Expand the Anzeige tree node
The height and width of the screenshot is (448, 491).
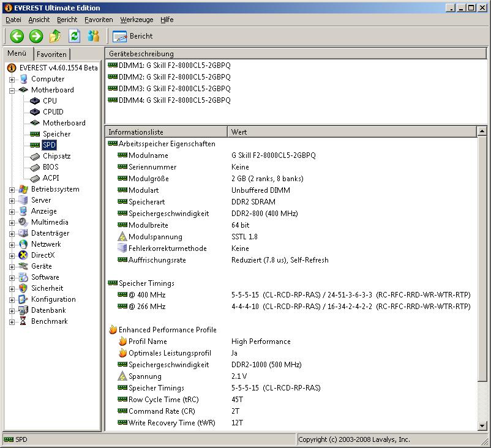point(12,212)
